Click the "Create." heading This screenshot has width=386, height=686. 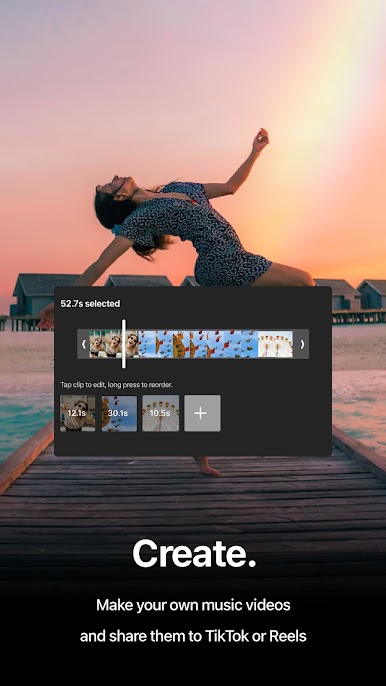click(194, 553)
